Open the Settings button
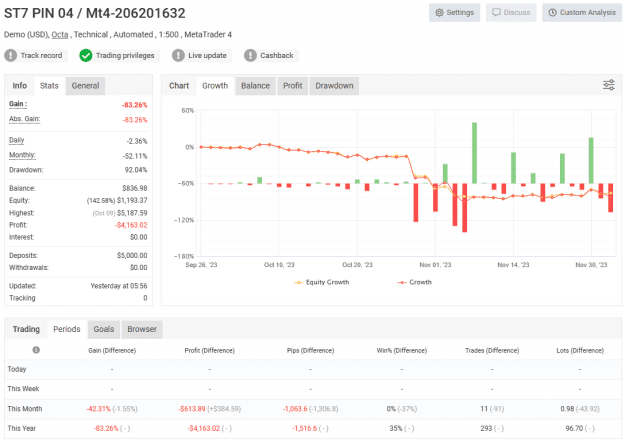Viewport: 625px width, 440px height. pos(454,13)
